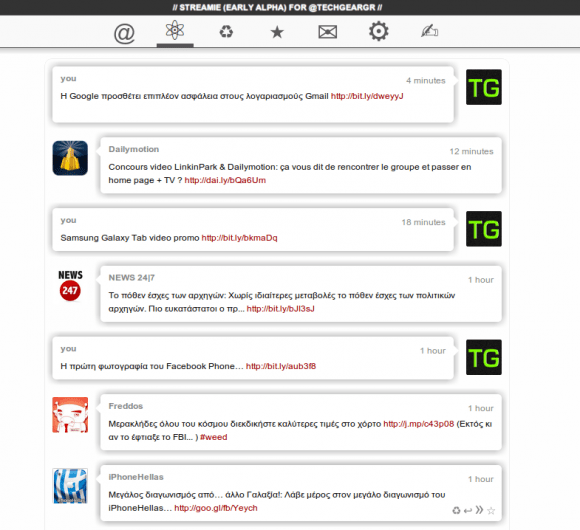Image resolution: width=580 pixels, height=530 pixels.
Task: Open the goo.gl/fb/Yeych link
Action: (x=216, y=508)
